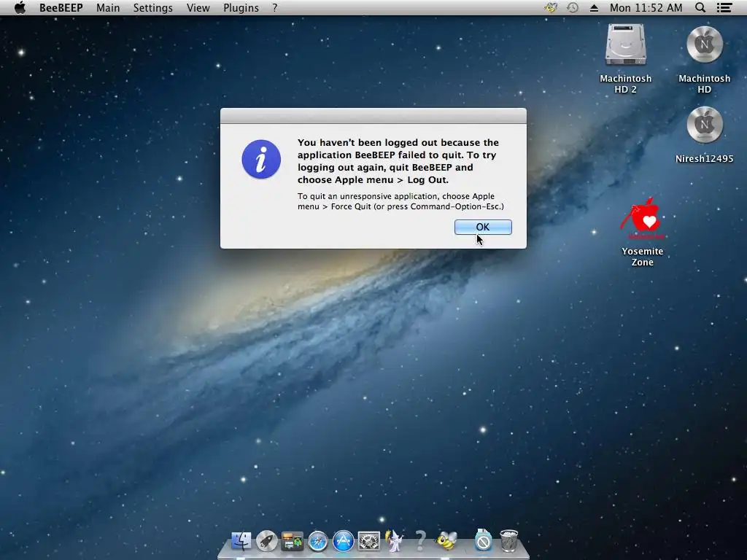This screenshot has height=560, width=747.
Task: Open the Settings menu
Action: (x=153, y=7)
